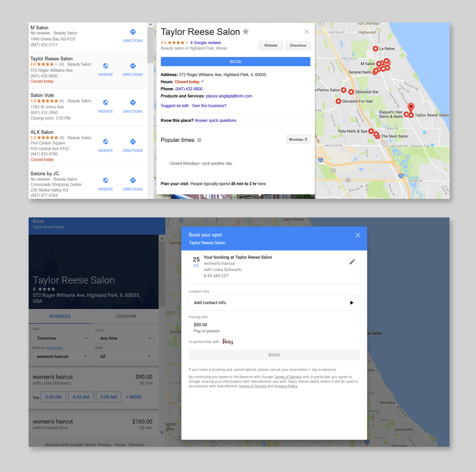
Task: Click Answer quick questions link
Action: [215, 120]
